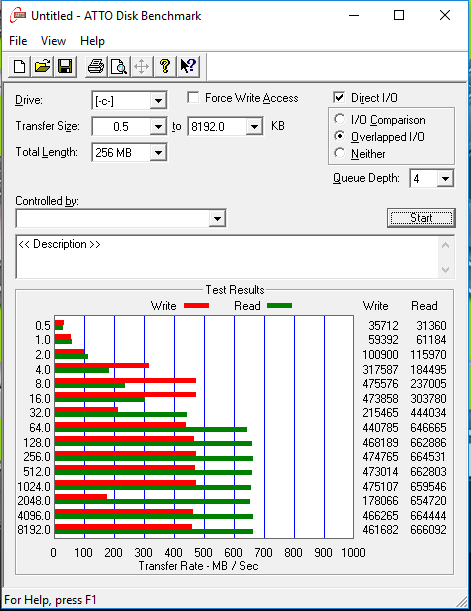Image resolution: width=471 pixels, height=611 pixels.
Task: Select the I/O Comparison radio button
Action: click(x=340, y=119)
